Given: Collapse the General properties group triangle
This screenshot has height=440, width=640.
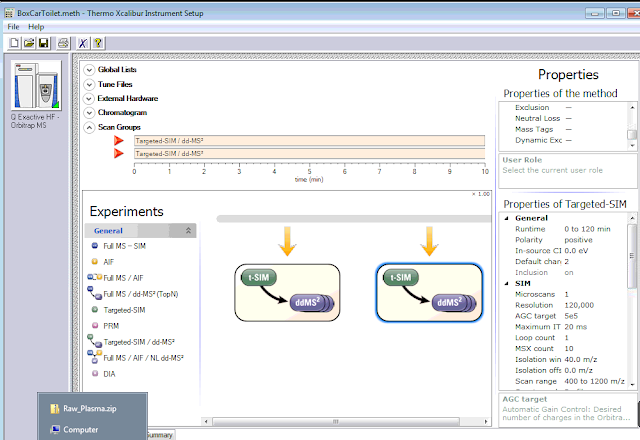Looking at the screenshot, I should pyautogui.click(x=507, y=218).
